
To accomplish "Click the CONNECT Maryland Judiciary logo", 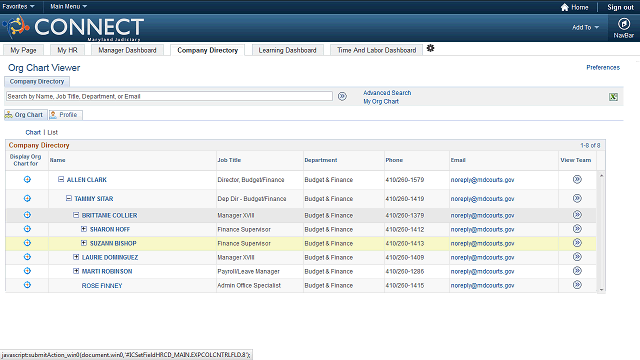I will pos(73,28).
